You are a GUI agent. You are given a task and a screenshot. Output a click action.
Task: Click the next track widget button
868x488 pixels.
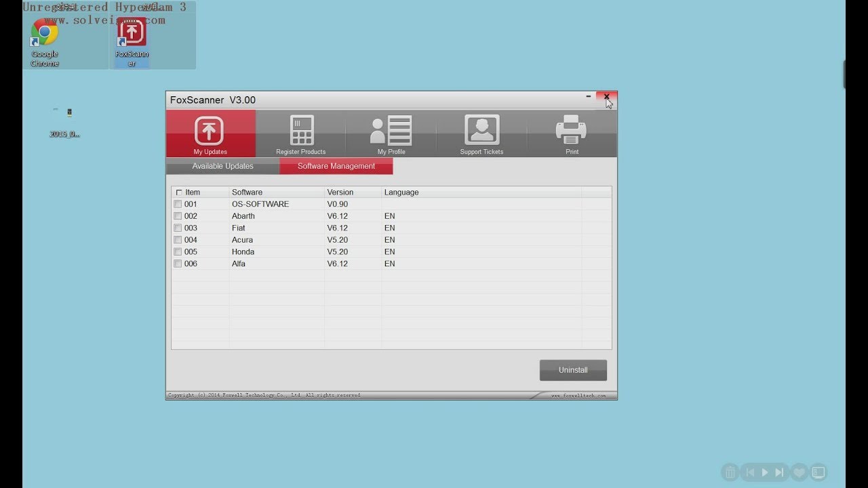[x=780, y=472]
